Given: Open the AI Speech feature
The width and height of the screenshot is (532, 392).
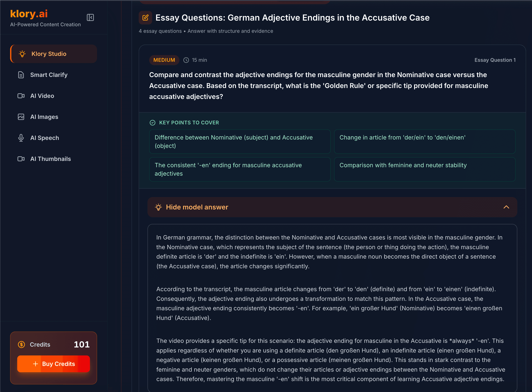Looking at the screenshot, I should click(45, 138).
